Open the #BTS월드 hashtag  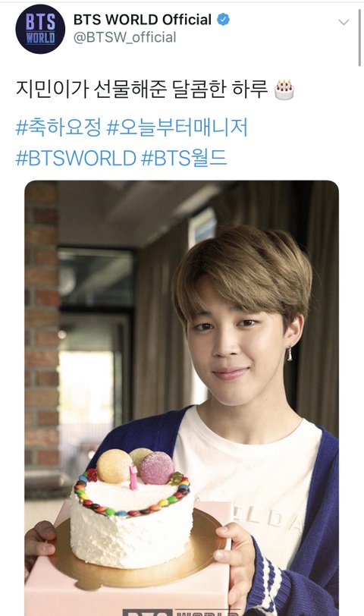[184, 158]
